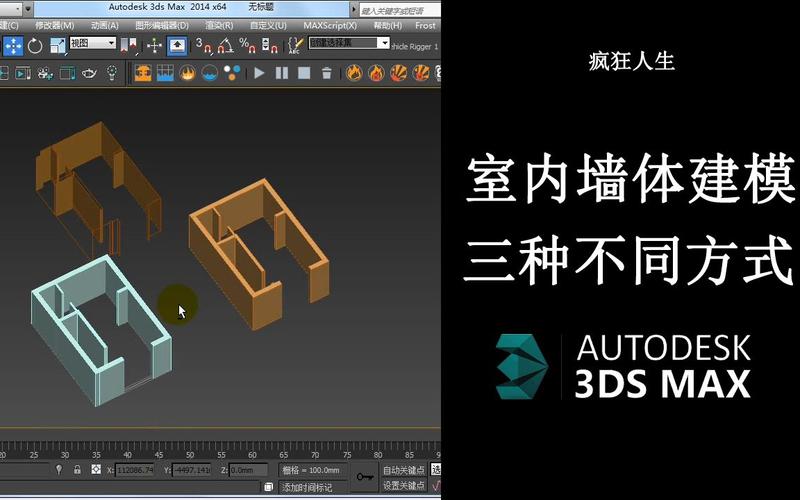800x500 pixels.
Task: Click 设置关键点 button
Action: click(404, 485)
